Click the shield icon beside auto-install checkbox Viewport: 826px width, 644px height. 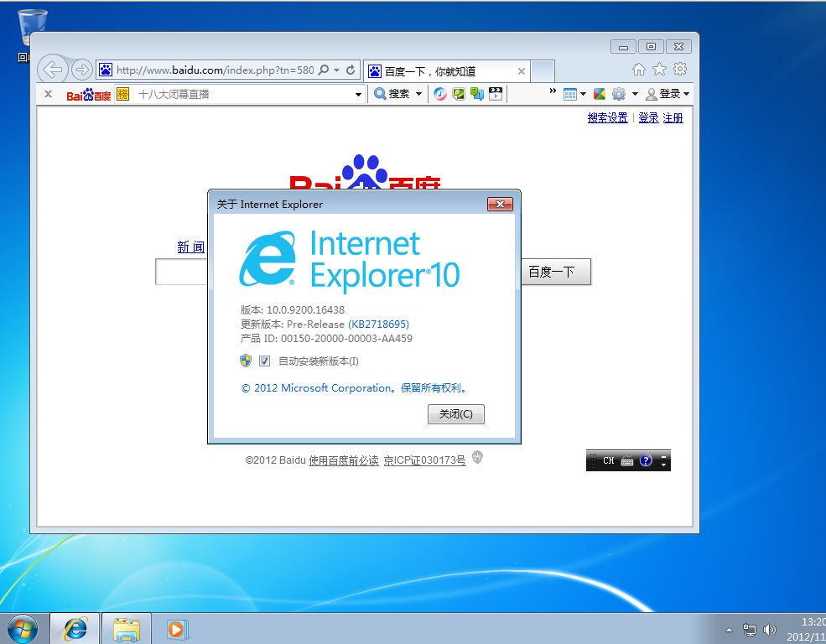coord(246,361)
